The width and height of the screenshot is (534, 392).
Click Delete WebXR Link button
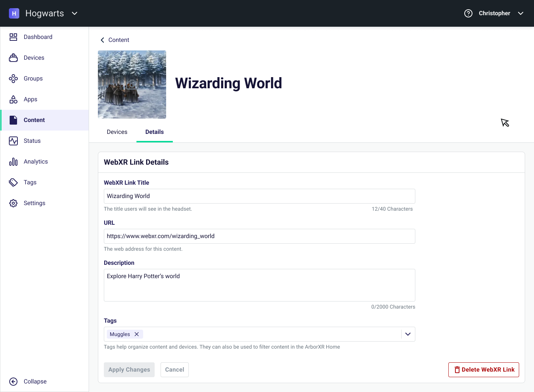tap(484, 370)
